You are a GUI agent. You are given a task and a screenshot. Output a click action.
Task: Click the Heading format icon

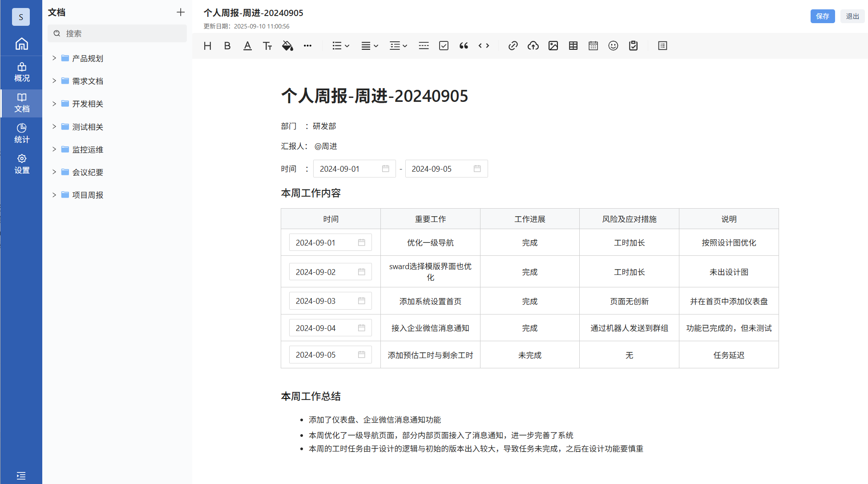pyautogui.click(x=207, y=46)
